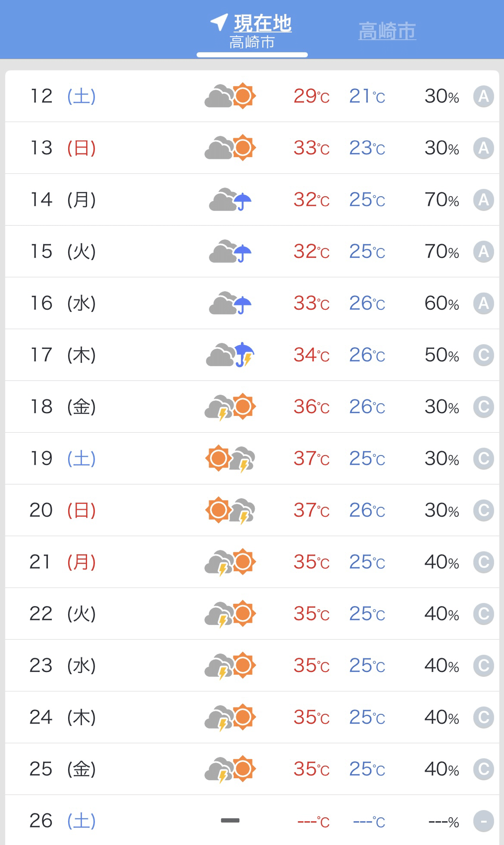The image size is (504, 845).
Task: Switch to the second 高崎市 tab
Action: 387,31
